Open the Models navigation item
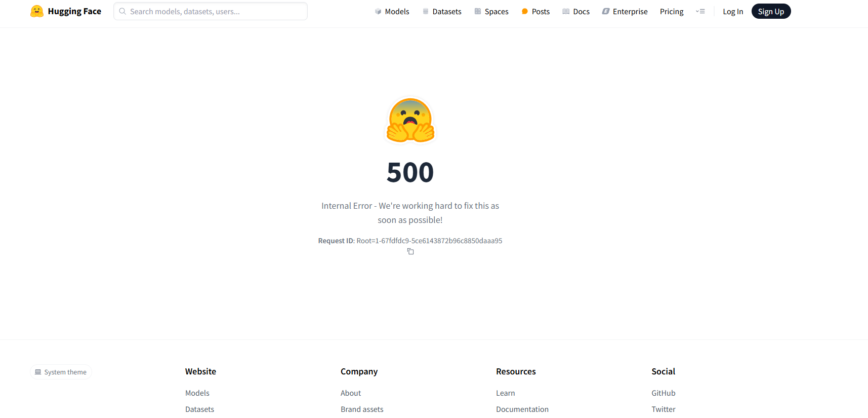The width and height of the screenshot is (868, 418). 392,11
